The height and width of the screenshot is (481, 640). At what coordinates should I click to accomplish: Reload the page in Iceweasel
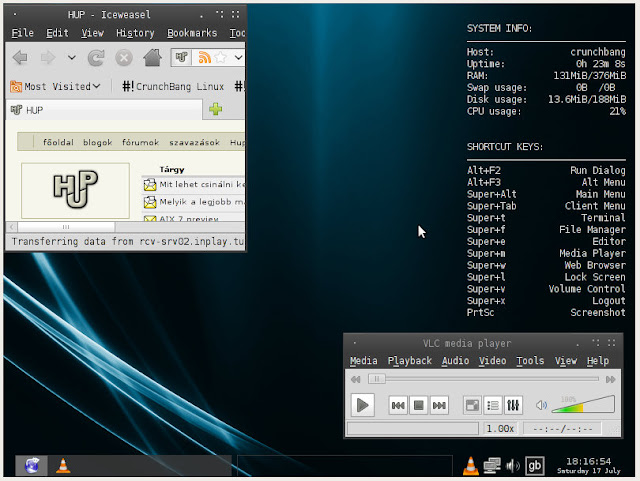(x=96, y=58)
